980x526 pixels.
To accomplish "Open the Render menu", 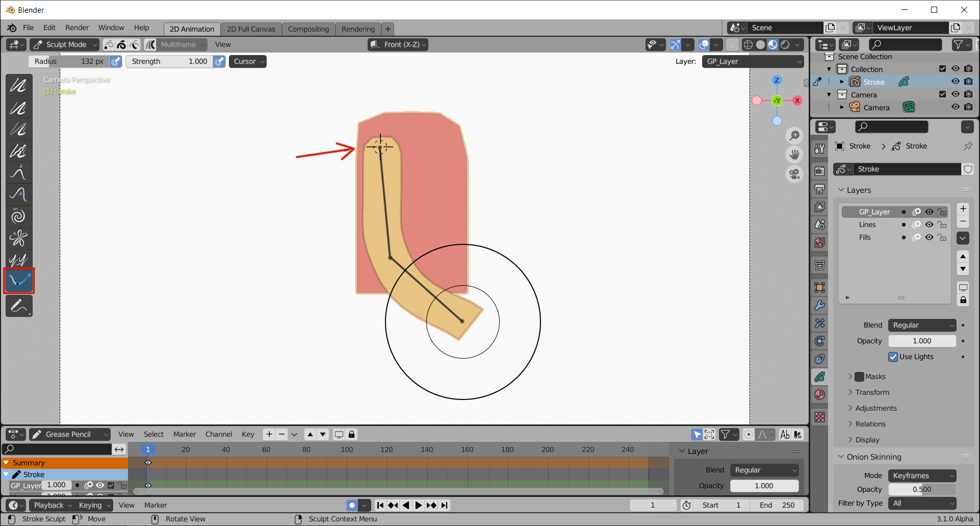I will click(x=77, y=28).
